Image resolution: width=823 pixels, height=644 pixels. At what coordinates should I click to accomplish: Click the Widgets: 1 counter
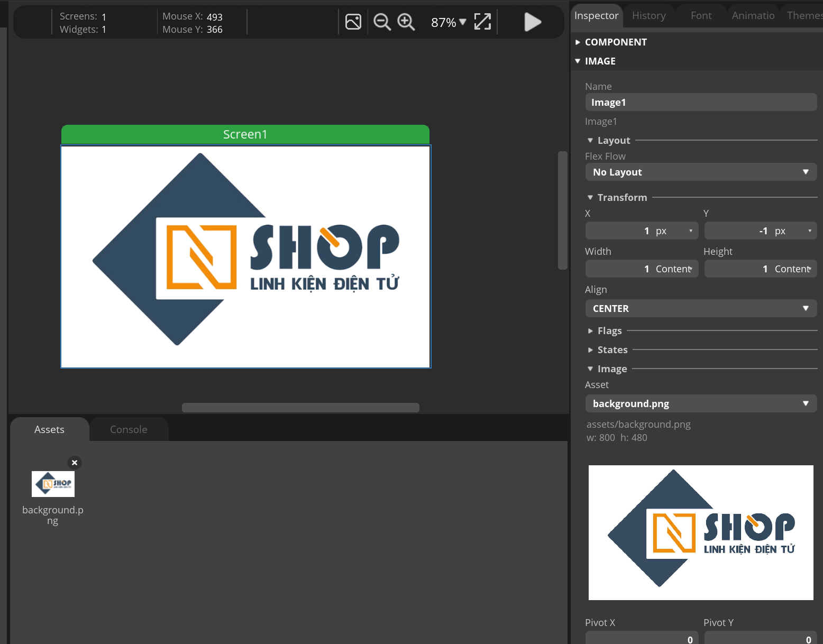pos(83,29)
